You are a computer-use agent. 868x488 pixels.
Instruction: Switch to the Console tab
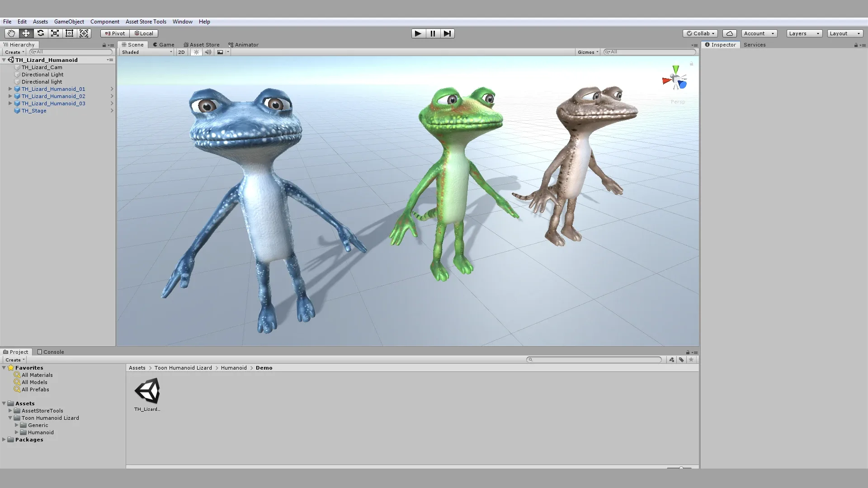[51, 352]
